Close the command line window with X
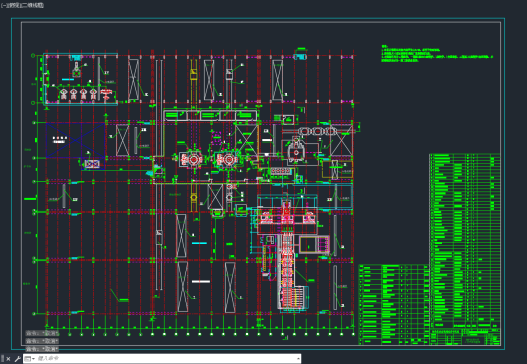Screen dimensions: 527x364 [8, 359]
